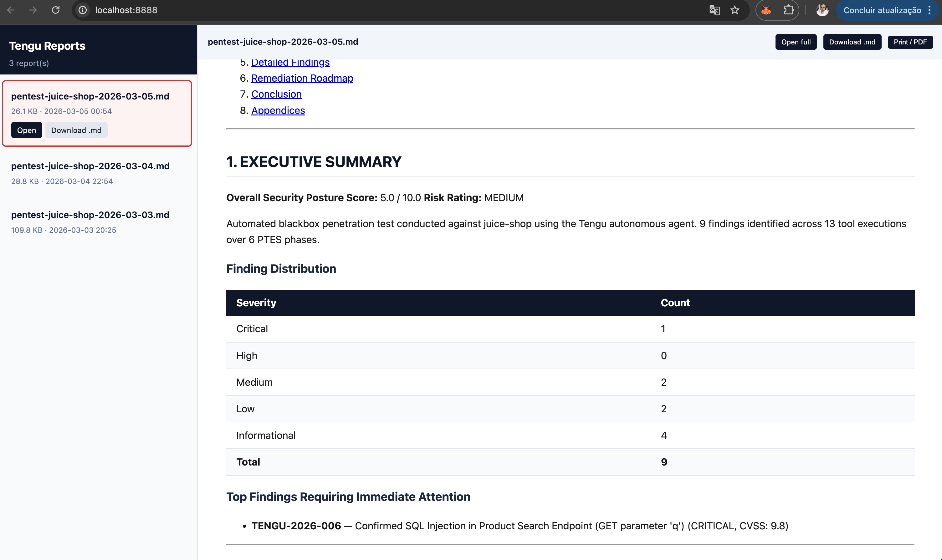
Task: Click the Tengu Reports sidebar title
Action: (x=47, y=46)
